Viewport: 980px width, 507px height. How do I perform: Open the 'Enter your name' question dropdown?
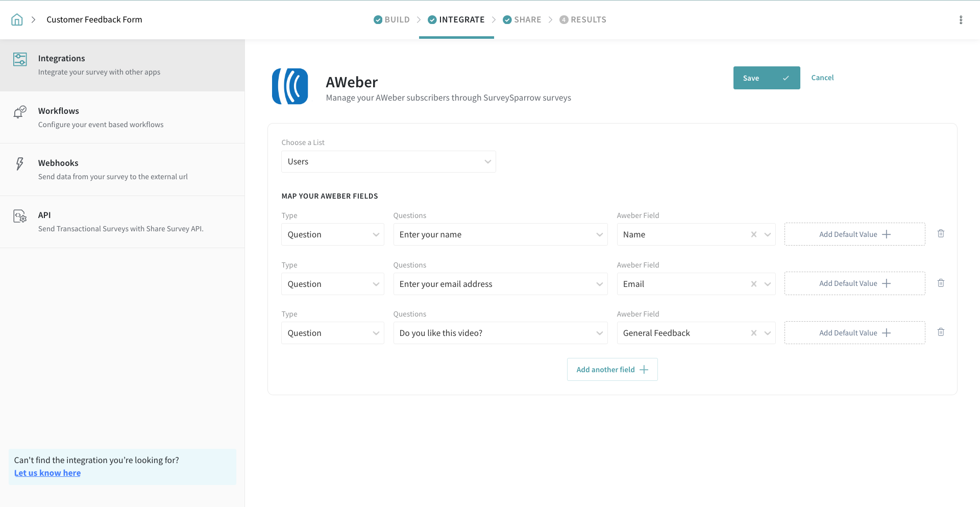500,235
